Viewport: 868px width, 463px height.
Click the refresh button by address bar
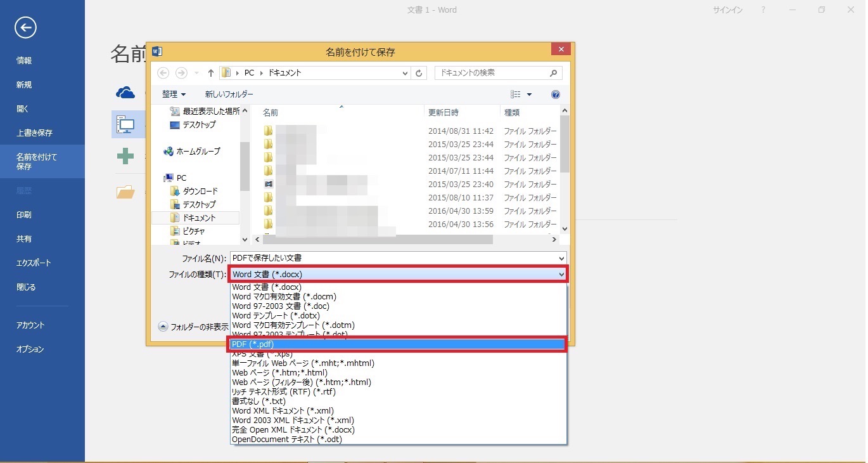pos(419,73)
